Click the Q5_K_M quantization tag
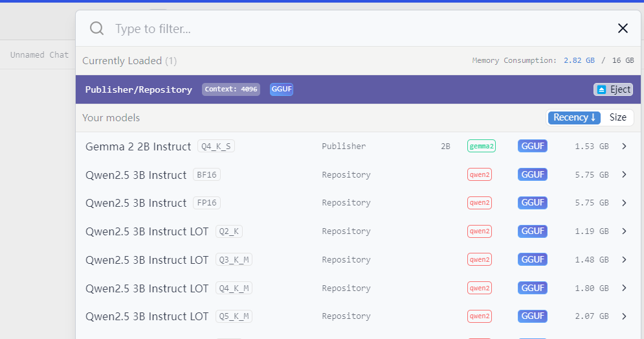The height and width of the screenshot is (339, 644). point(234,316)
